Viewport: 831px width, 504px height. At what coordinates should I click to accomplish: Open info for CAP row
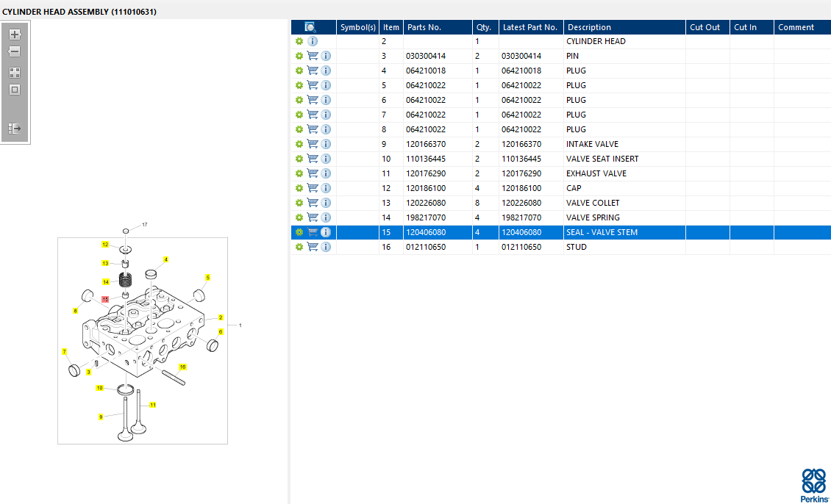coord(326,188)
